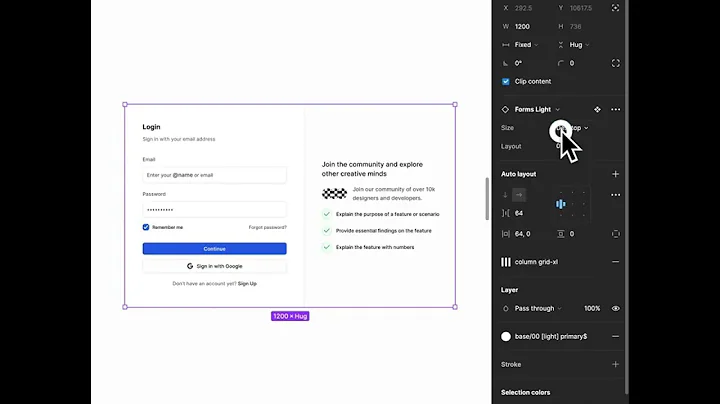Click checkmark beside 'Explain the purpose of a feature'
Image resolution: width=720 pixels, height=404 pixels.
pyautogui.click(x=326, y=214)
